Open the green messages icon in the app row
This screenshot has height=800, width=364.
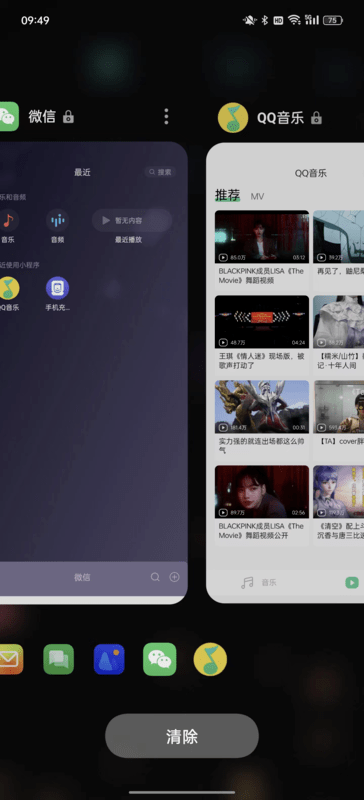(x=58, y=659)
